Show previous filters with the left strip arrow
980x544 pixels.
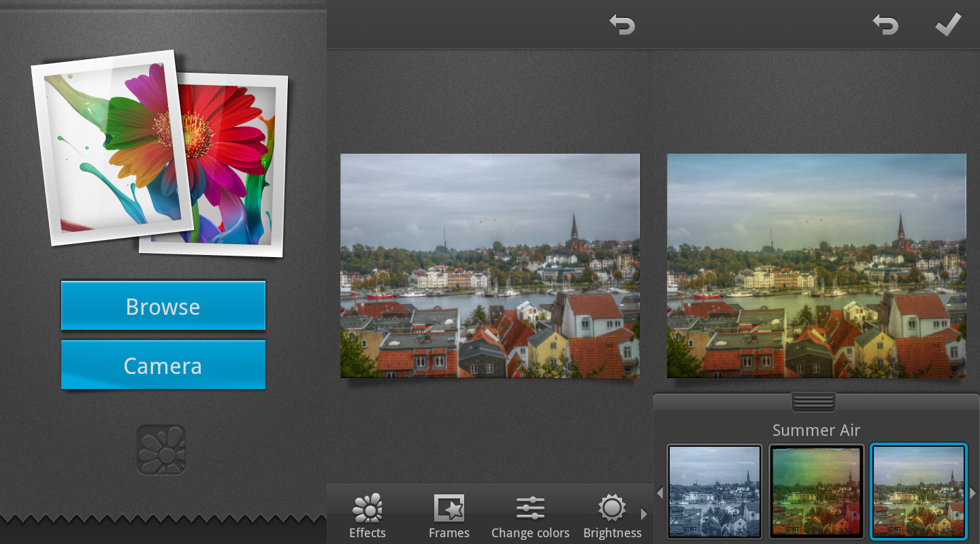(x=659, y=492)
